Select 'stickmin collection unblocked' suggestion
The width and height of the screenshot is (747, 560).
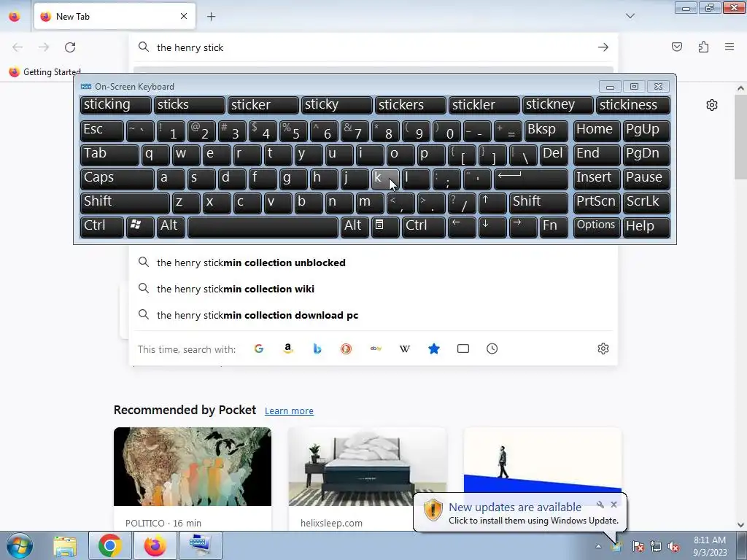[x=373, y=262]
